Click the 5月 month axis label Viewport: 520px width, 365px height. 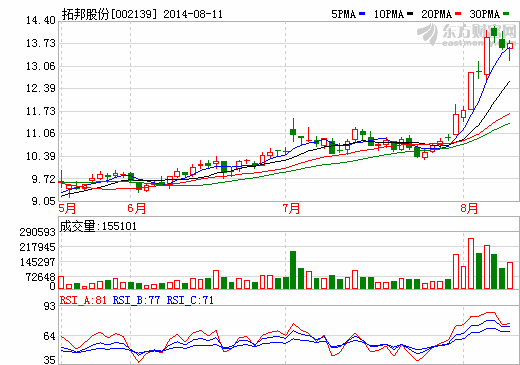click(x=67, y=208)
